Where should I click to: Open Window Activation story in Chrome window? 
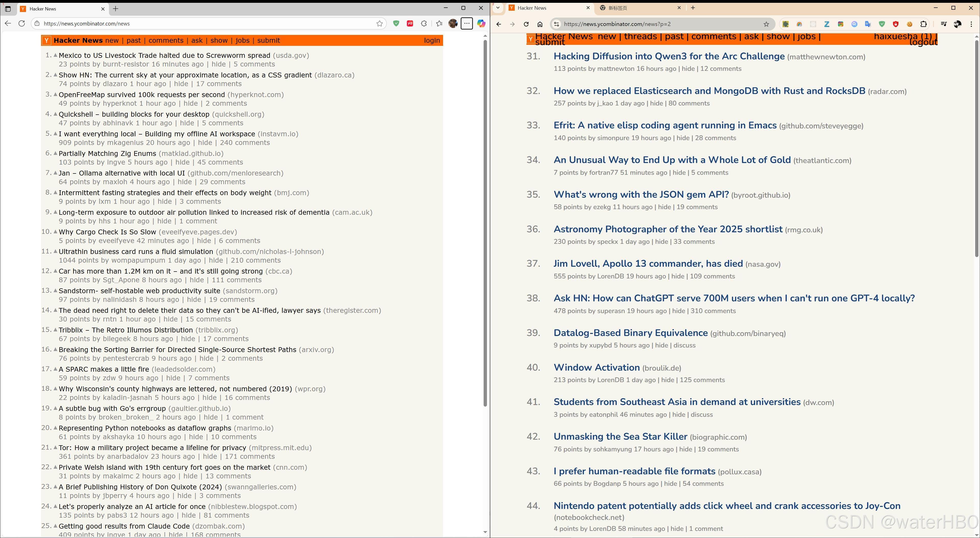(597, 367)
